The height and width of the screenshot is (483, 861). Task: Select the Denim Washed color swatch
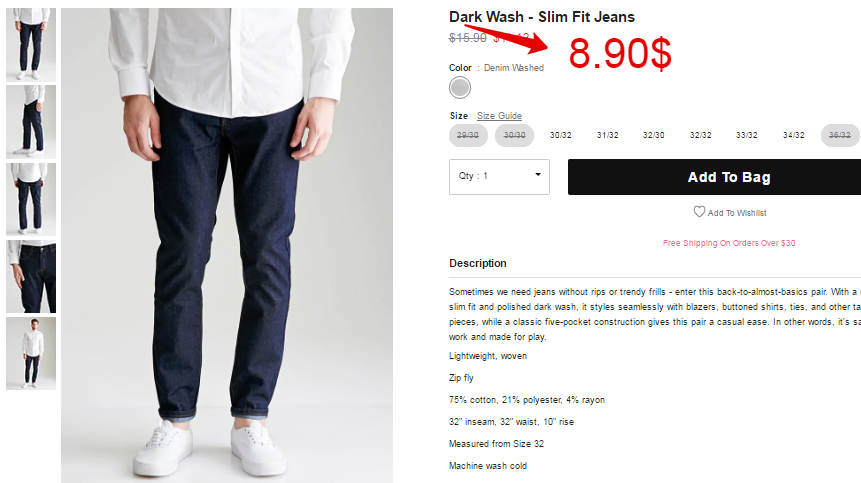460,87
